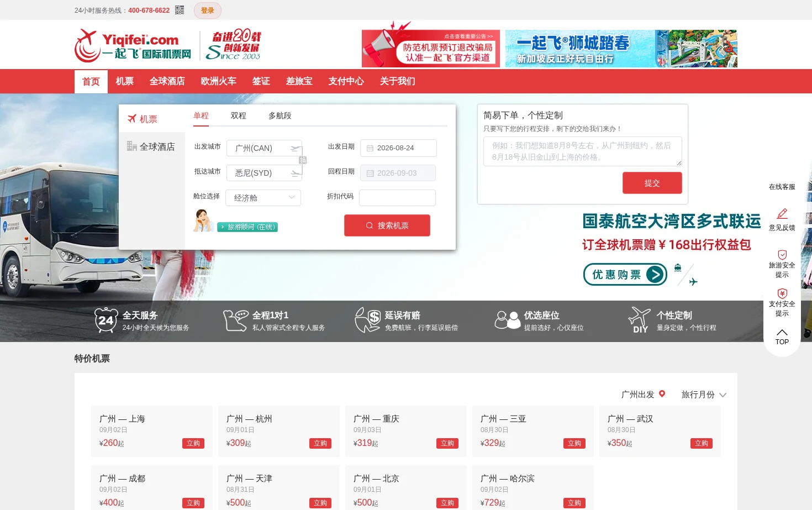The image size is (812, 510).
Task: Click 旅游顾问(在线) consultant link
Action: tap(247, 227)
